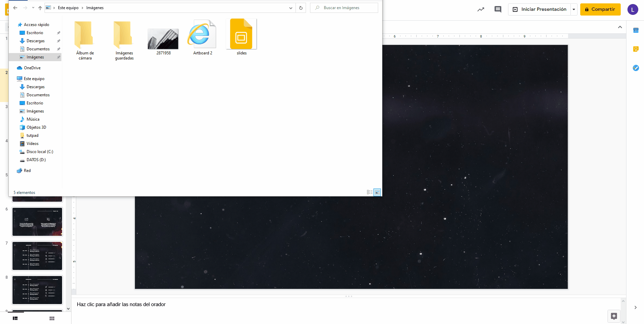Select the slides file
644x324 pixels.
242,36
